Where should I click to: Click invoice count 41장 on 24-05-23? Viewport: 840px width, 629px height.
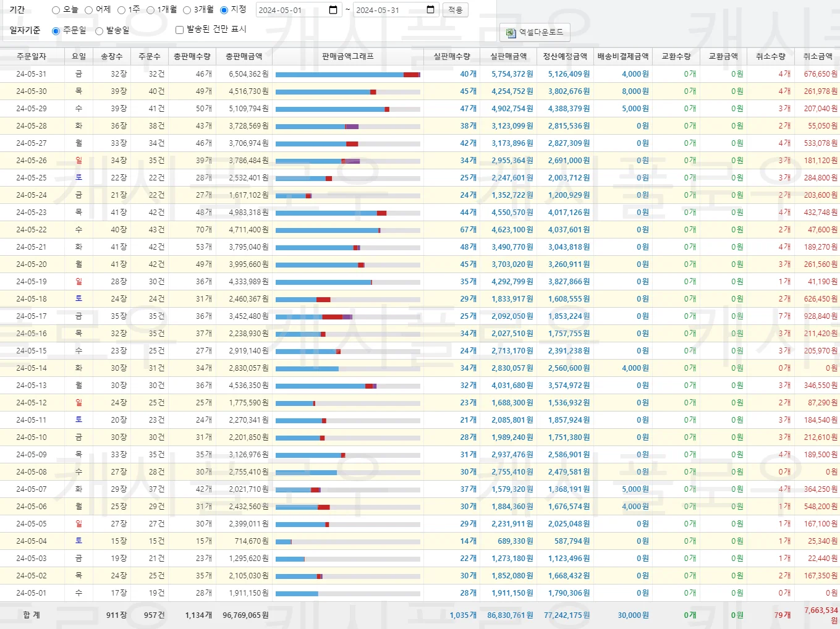point(119,213)
